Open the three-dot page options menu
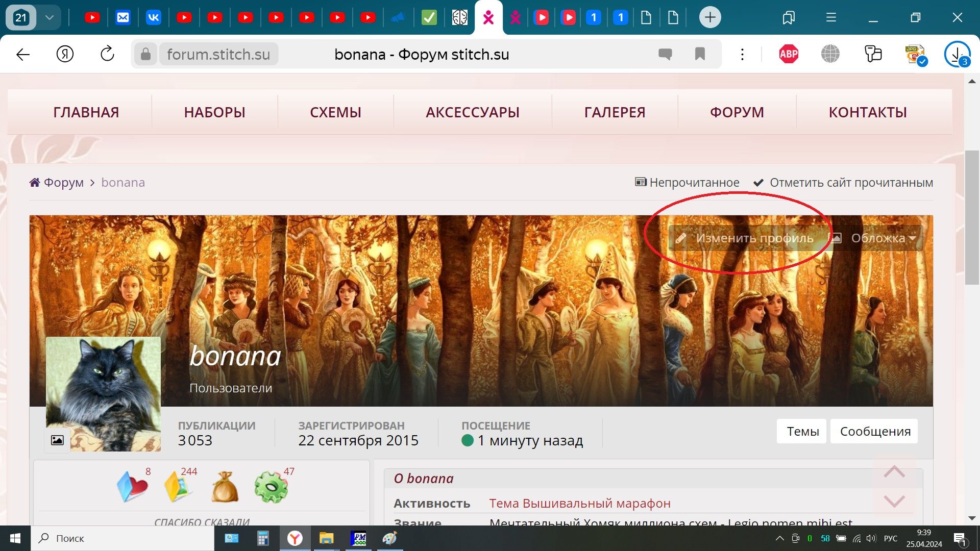Image resolution: width=980 pixels, height=551 pixels. coord(742,54)
